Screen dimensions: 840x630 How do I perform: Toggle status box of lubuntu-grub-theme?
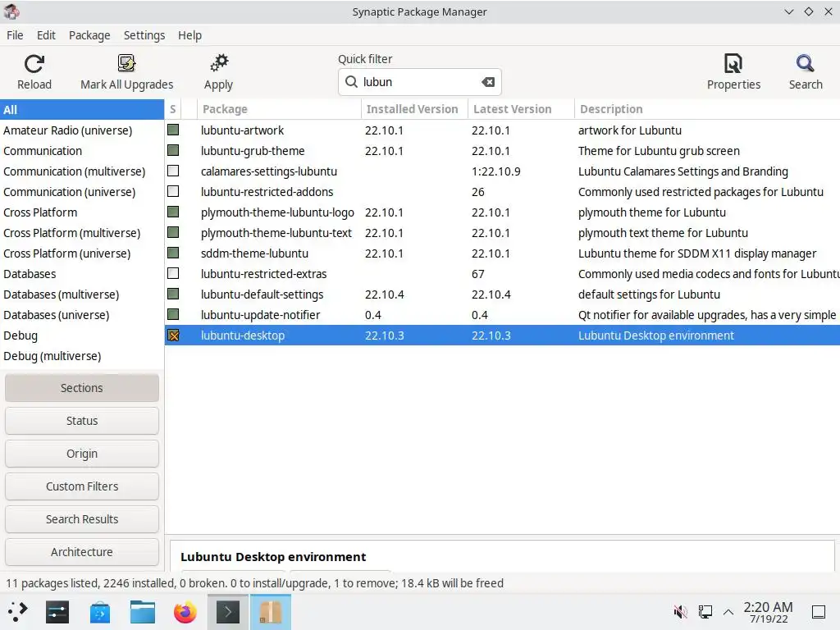tap(173, 151)
